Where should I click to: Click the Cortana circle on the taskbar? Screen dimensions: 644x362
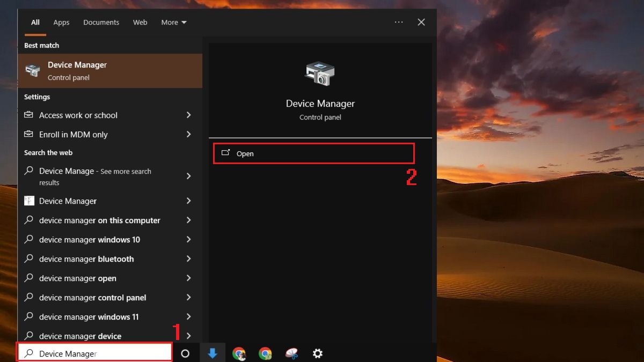pos(185,353)
